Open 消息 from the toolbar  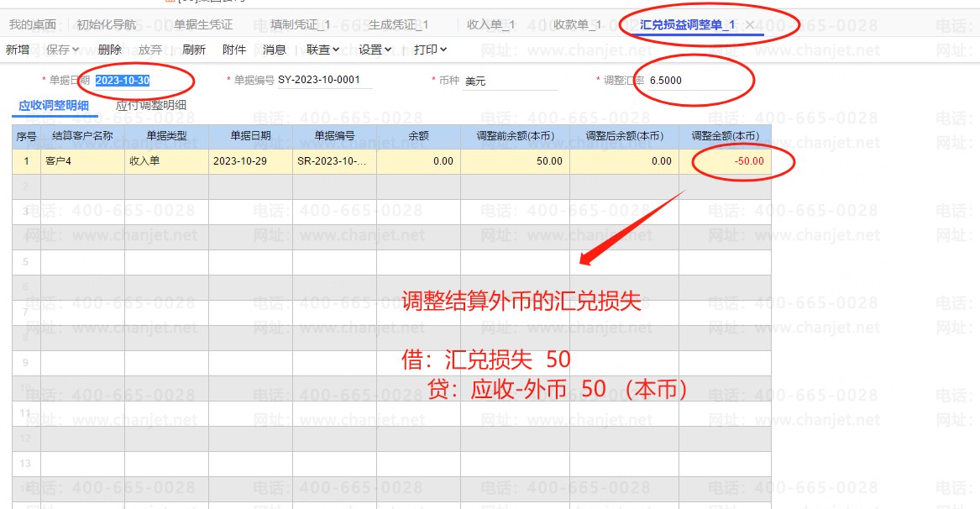[275, 50]
